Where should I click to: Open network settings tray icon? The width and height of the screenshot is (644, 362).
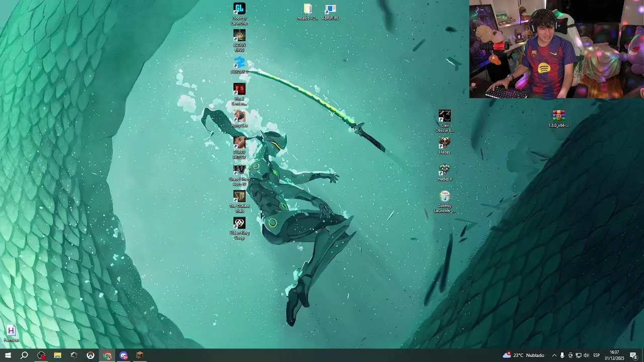point(579,355)
